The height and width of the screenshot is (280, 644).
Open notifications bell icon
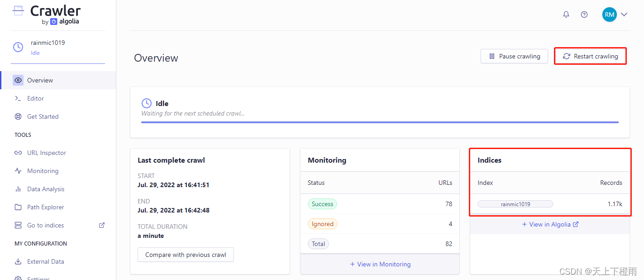[x=566, y=14]
